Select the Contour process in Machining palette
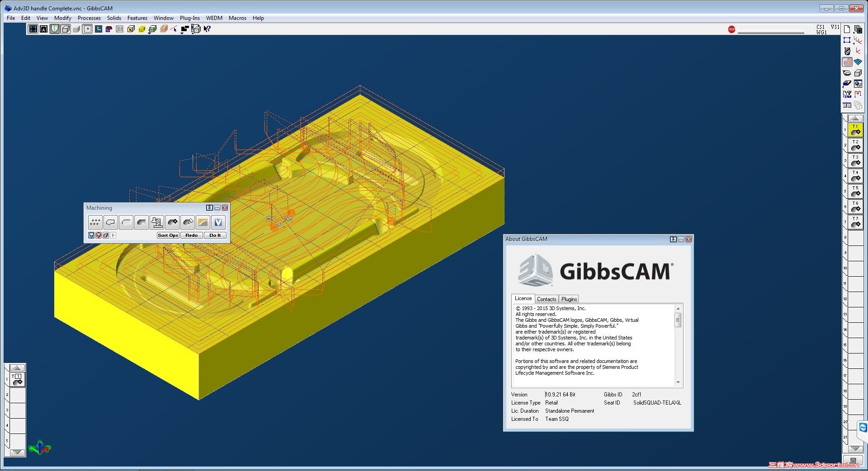The height and width of the screenshot is (471, 868). [x=110, y=222]
